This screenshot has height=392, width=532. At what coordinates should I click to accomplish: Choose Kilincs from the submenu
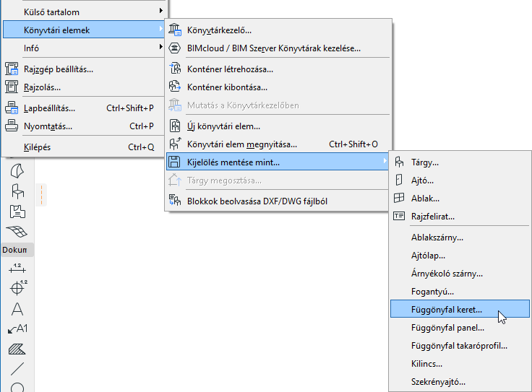(460, 364)
